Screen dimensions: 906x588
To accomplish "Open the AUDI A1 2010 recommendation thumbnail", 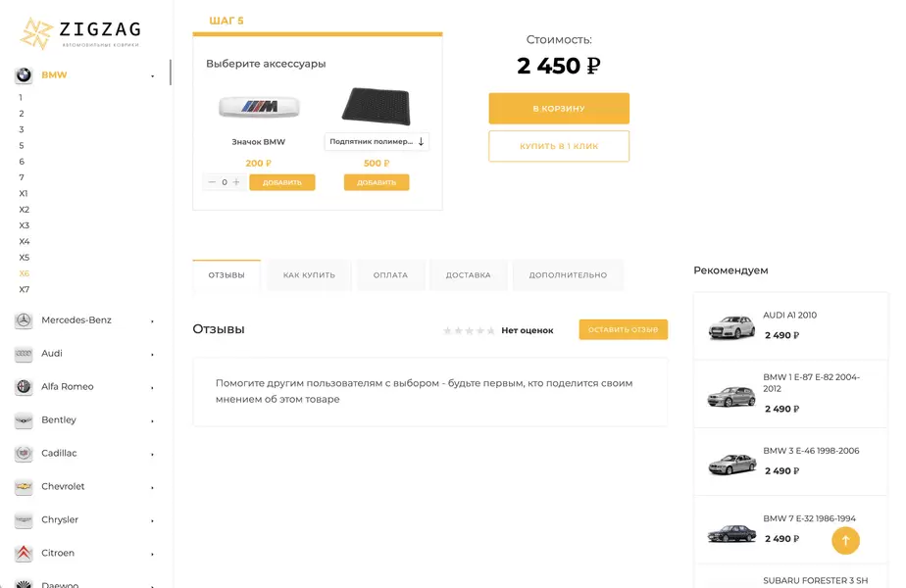I will [731, 326].
